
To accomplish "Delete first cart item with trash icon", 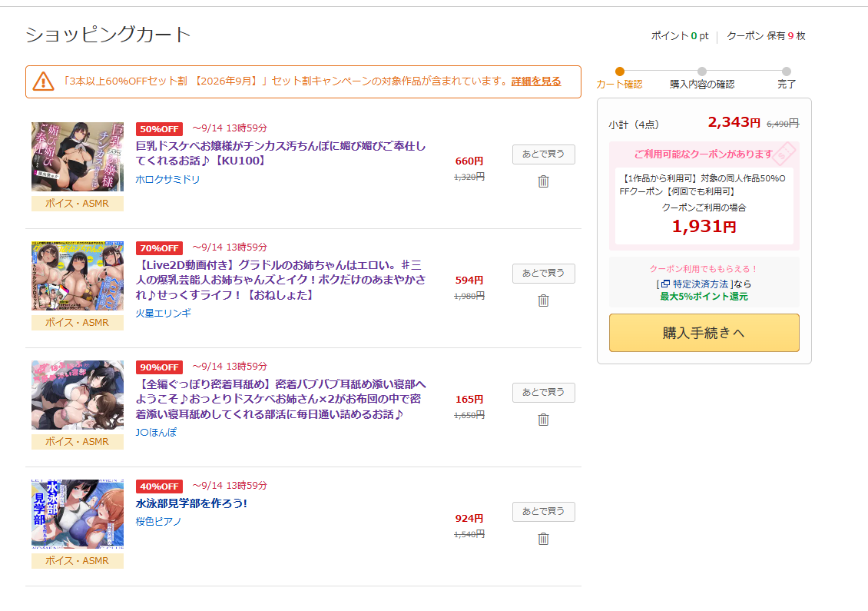I will 543,181.
